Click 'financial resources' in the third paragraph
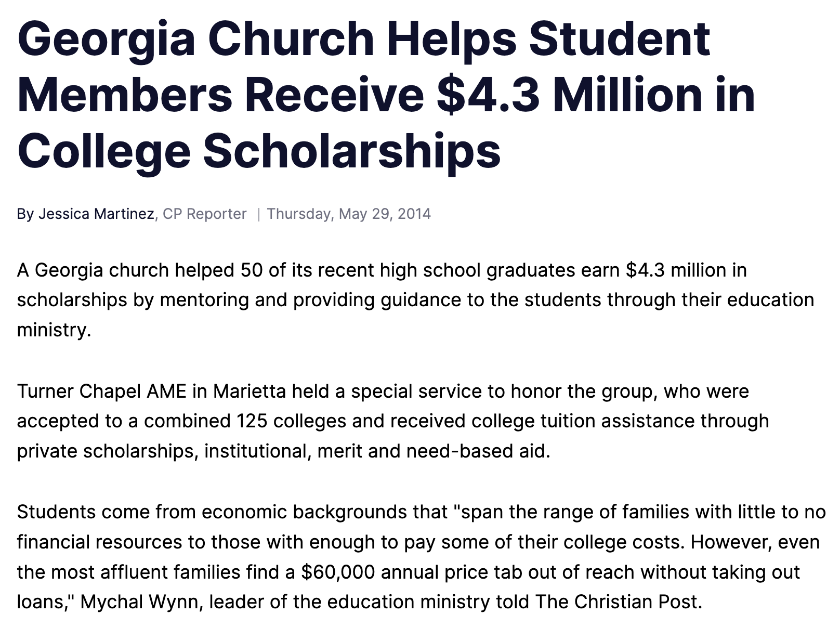Image resolution: width=840 pixels, height=627 pixels. (99, 542)
